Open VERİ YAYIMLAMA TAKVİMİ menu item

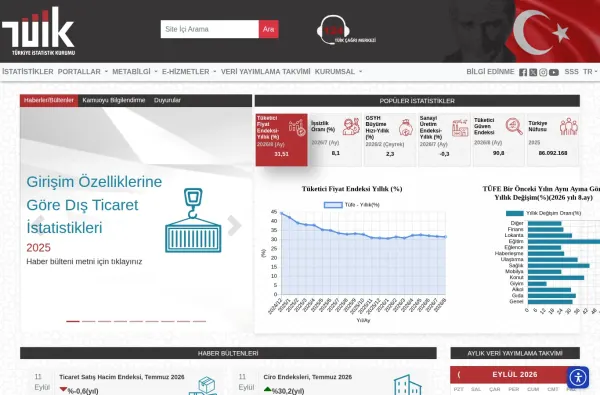(266, 72)
